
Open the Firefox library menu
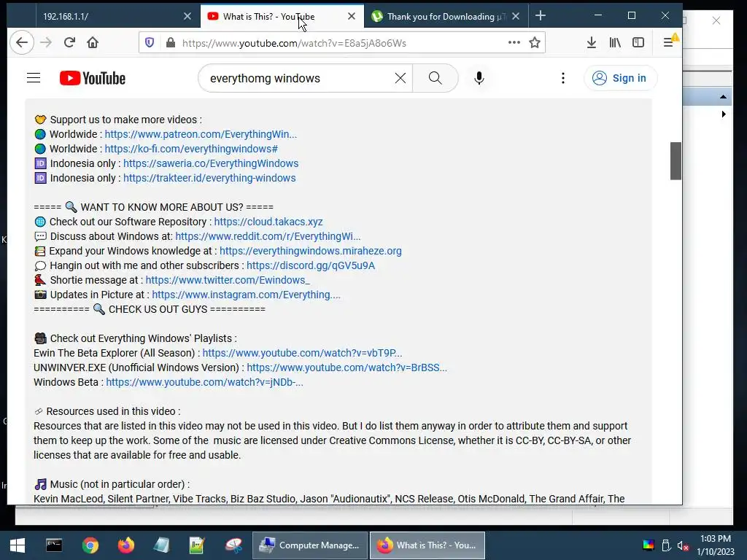(615, 43)
